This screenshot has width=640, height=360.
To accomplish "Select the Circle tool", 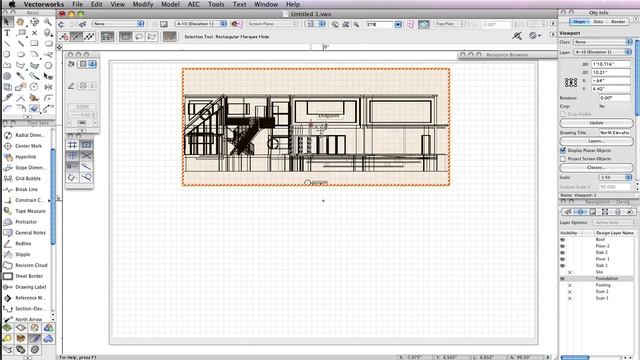I will 7,54.
